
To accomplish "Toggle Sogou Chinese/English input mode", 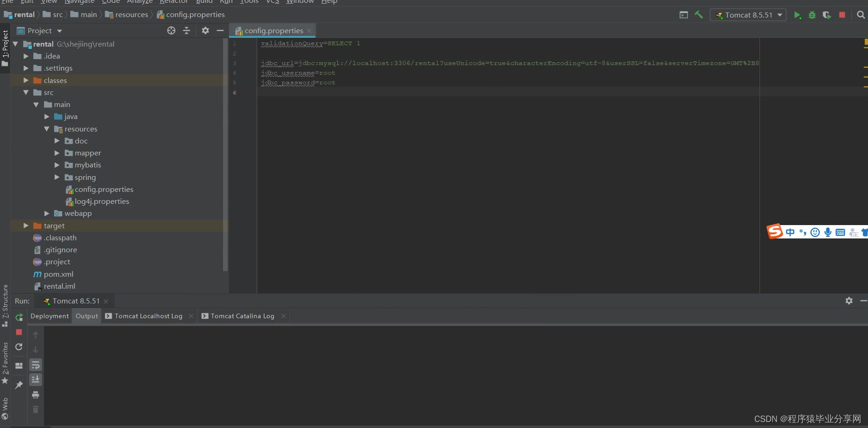I will pos(790,232).
